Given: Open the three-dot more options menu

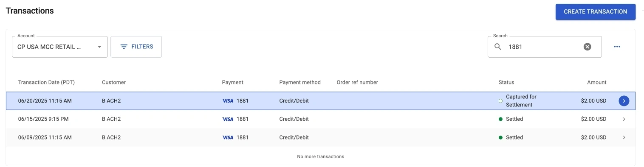Looking at the screenshot, I should 617,47.
